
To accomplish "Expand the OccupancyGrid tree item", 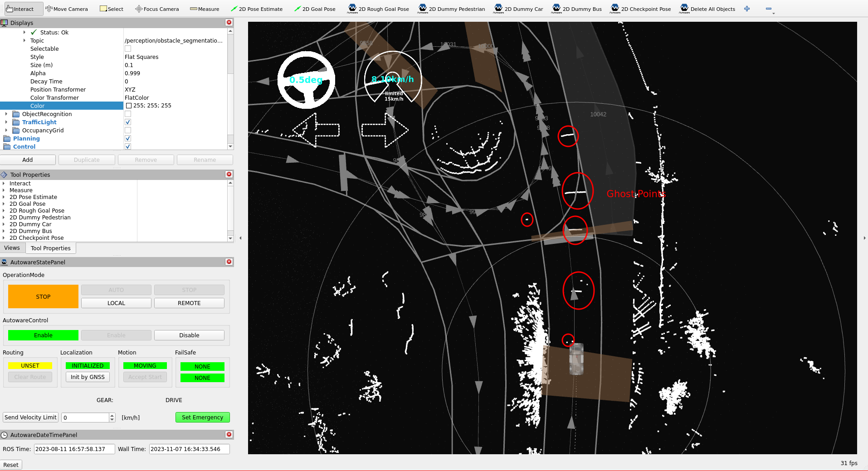I will click(x=6, y=131).
